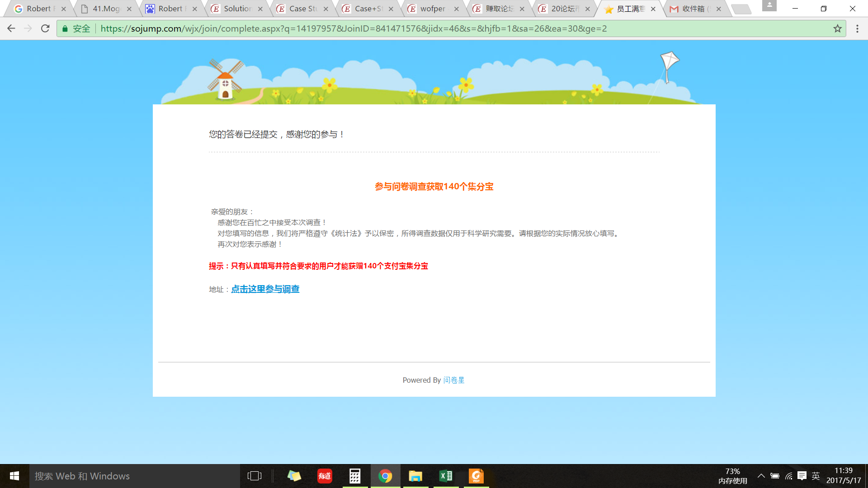Viewport: 868px width, 488px height.
Task: Open the 问卷星 footer link
Action: click(453, 380)
